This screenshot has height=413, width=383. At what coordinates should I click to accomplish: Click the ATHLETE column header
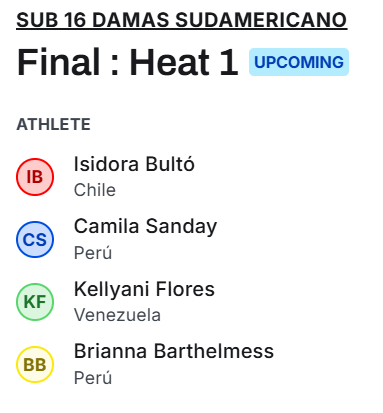(x=53, y=124)
